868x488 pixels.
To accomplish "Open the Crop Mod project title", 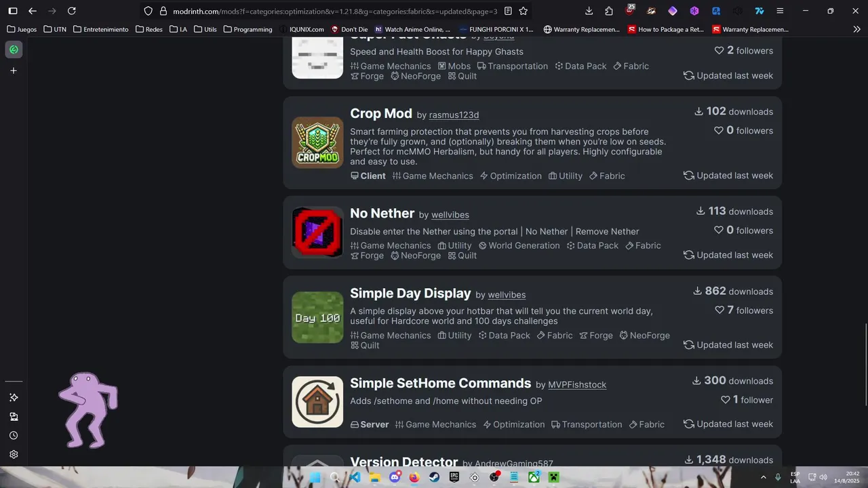I will (x=381, y=113).
